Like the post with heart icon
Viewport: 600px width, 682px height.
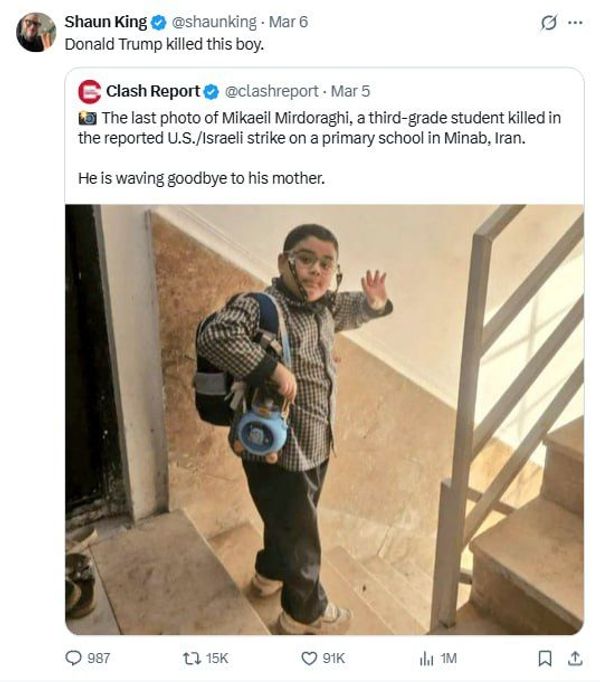coord(309,658)
